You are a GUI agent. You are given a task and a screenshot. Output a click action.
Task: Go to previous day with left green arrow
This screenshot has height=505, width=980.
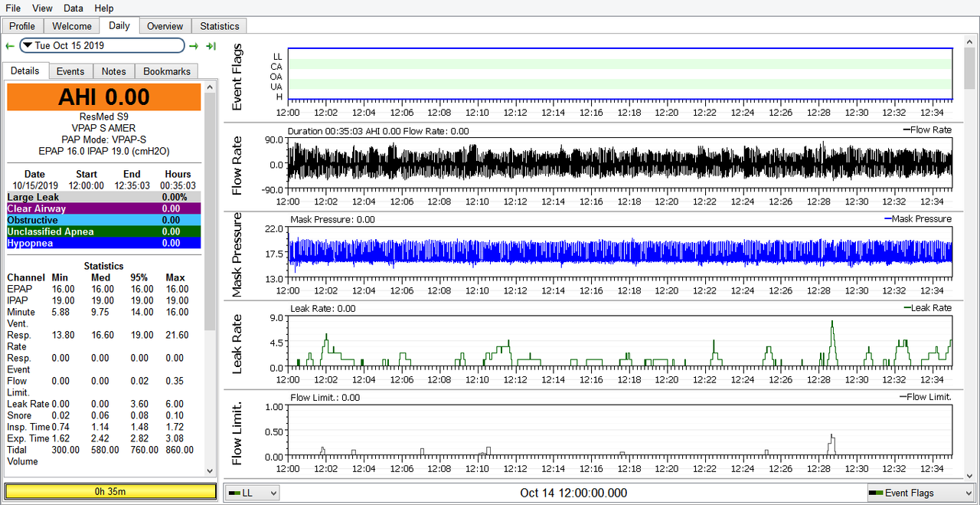(x=9, y=46)
